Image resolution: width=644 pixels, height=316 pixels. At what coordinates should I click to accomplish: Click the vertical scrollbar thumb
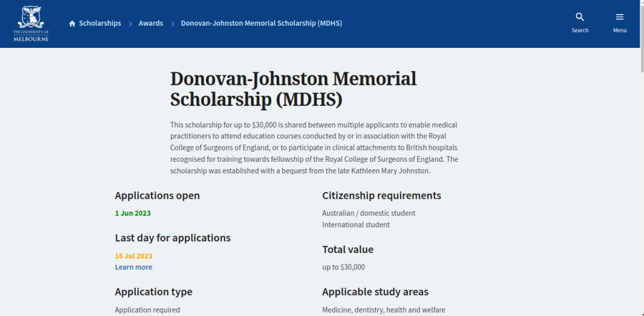click(x=640, y=38)
